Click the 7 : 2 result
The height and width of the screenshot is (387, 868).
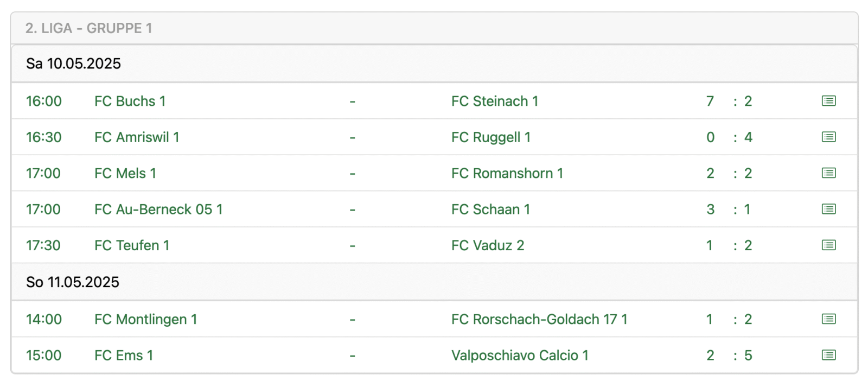[x=729, y=101]
